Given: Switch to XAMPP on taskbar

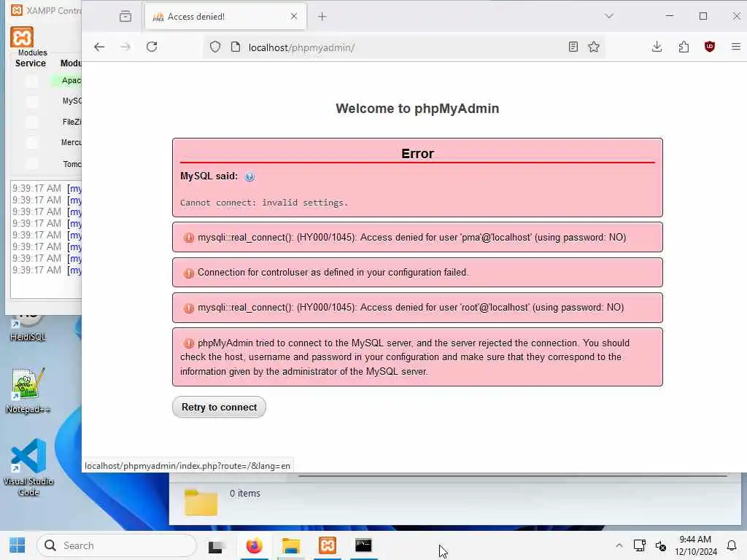Looking at the screenshot, I should click(328, 545).
